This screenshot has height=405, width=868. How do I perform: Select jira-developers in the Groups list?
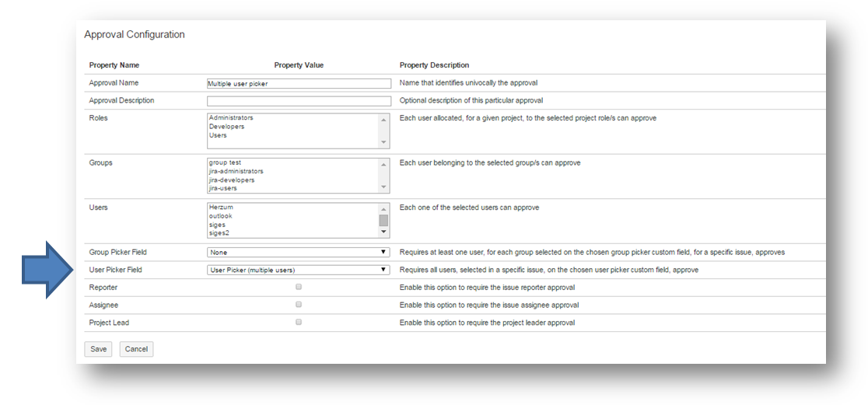[x=232, y=180]
